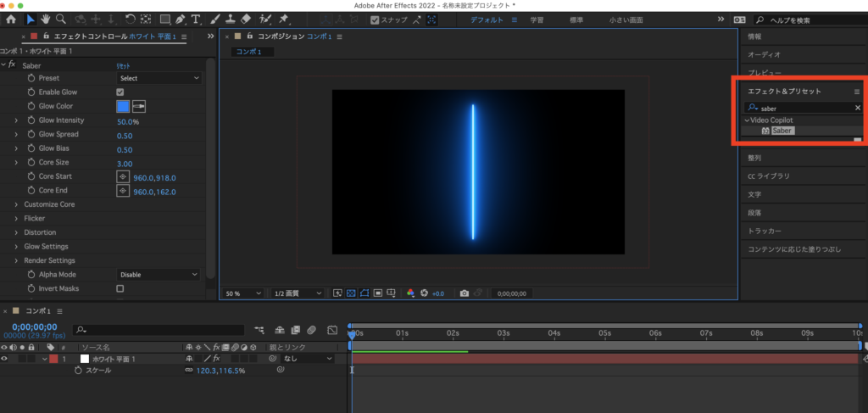Open the Glow Color swatch picker
868x413 pixels.
click(x=123, y=106)
